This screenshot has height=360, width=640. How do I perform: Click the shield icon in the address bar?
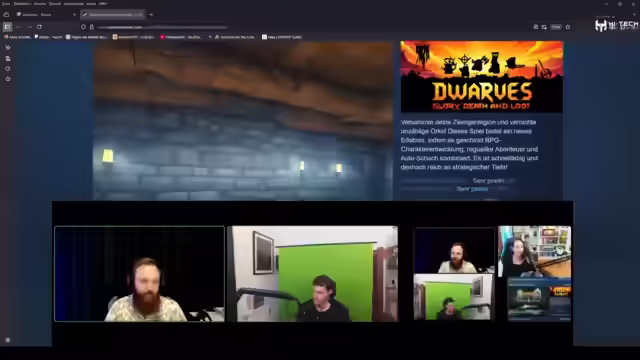[x=83, y=27]
